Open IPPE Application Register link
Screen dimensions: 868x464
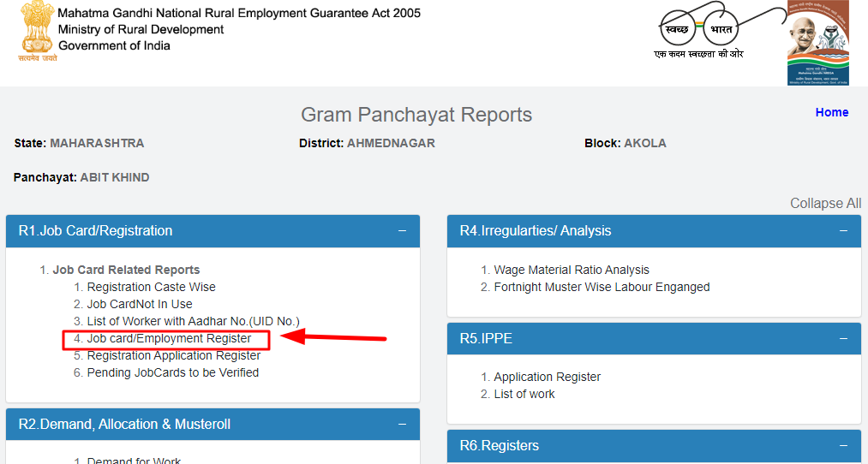coord(547,378)
